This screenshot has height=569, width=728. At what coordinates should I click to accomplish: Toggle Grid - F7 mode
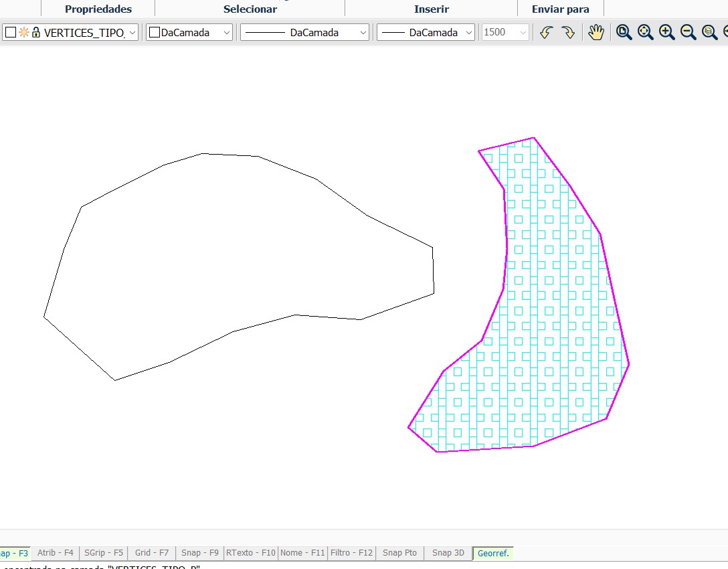(x=152, y=553)
